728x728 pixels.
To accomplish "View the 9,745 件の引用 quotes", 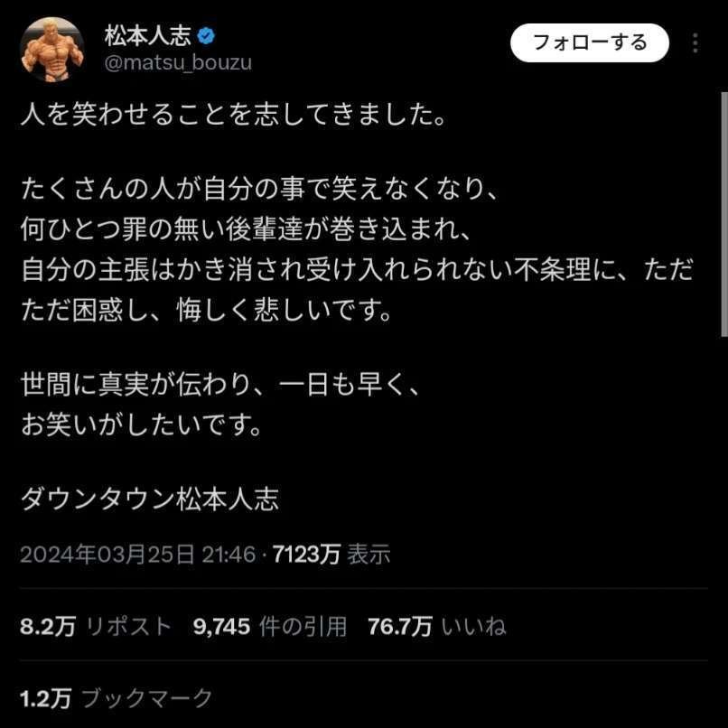I will [x=270, y=626].
